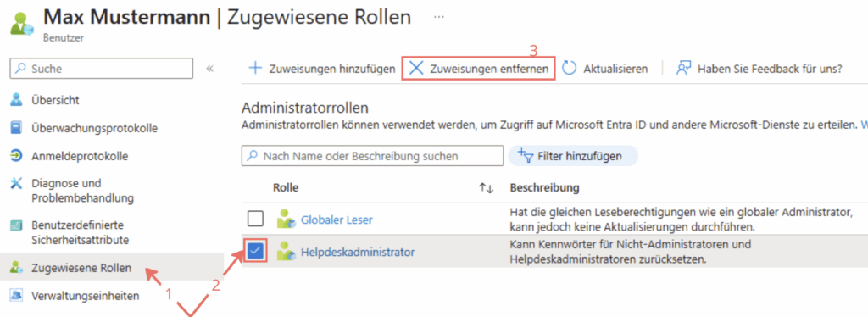Click the Verwaltungseinheiten icon in sidebar
The width and height of the screenshot is (868, 317).
(17, 296)
